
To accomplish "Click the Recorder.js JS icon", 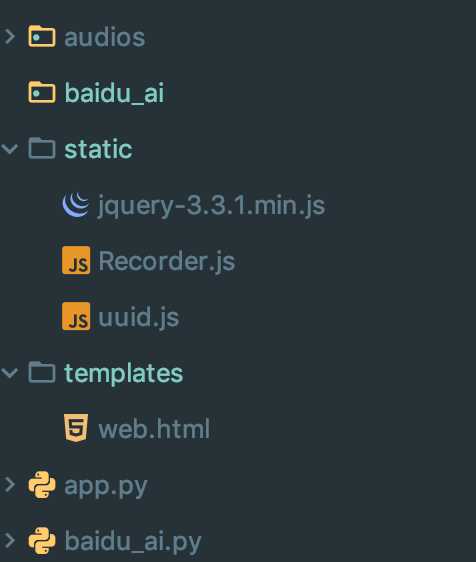I will pyautogui.click(x=76, y=260).
